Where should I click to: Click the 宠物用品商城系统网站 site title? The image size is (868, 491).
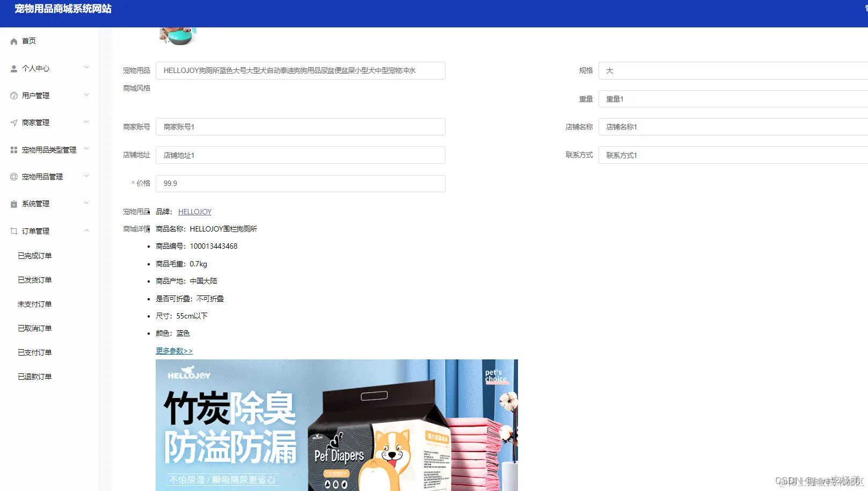(x=63, y=9)
